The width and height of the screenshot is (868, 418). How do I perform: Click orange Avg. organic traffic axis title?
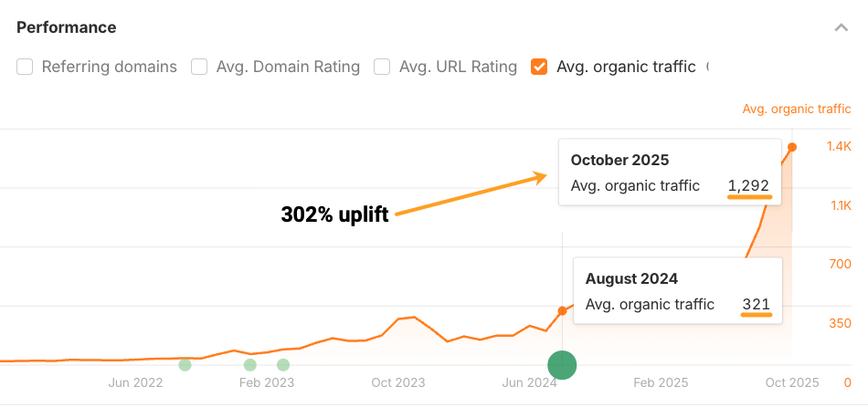coord(796,109)
